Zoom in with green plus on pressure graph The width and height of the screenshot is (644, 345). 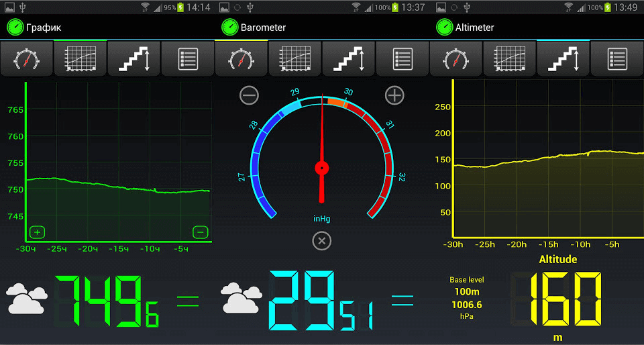coord(37,232)
